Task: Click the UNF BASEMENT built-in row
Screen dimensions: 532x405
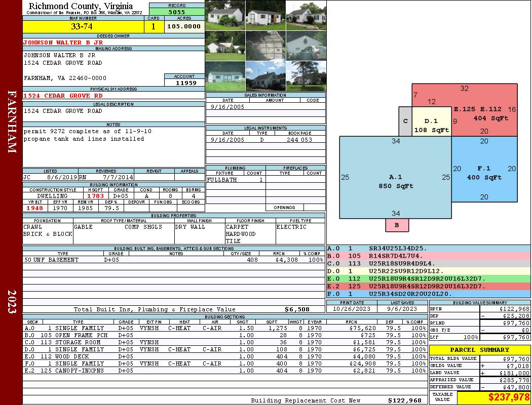Action: [174, 260]
